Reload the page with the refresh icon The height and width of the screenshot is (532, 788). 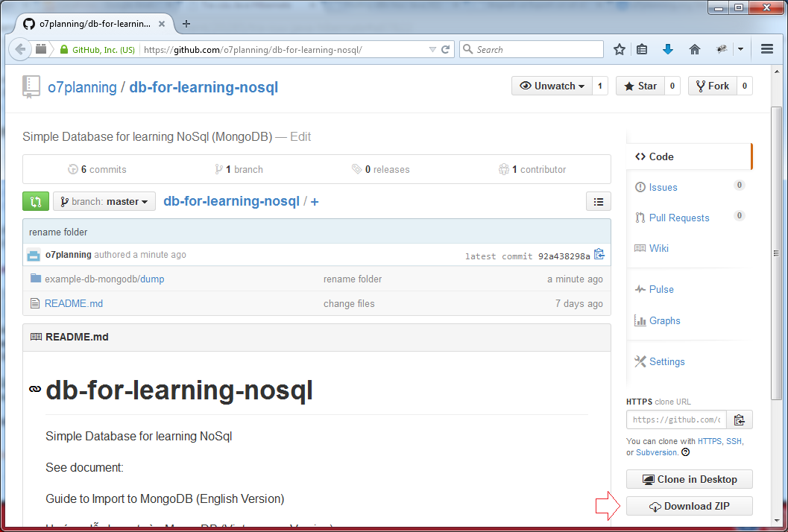[445, 49]
